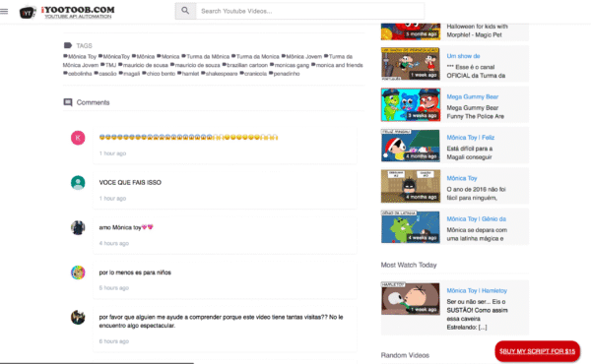The image size is (591, 364).
Task: Open the 'Mega Gummy Bear' video link
Action: pyautogui.click(x=472, y=96)
